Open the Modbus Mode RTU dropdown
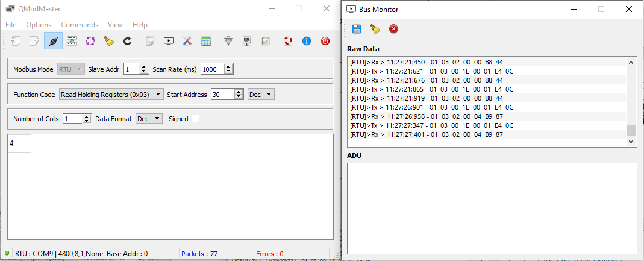This screenshot has height=261, width=644. click(72, 69)
